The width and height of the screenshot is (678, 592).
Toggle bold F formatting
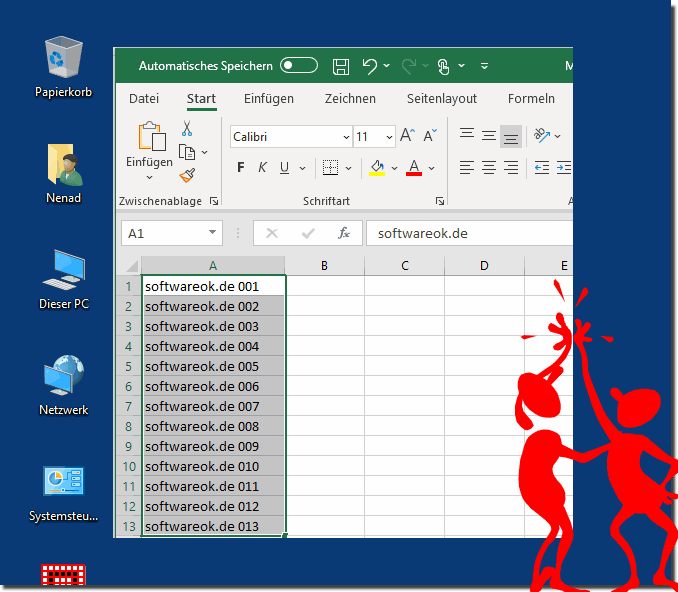pos(241,167)
